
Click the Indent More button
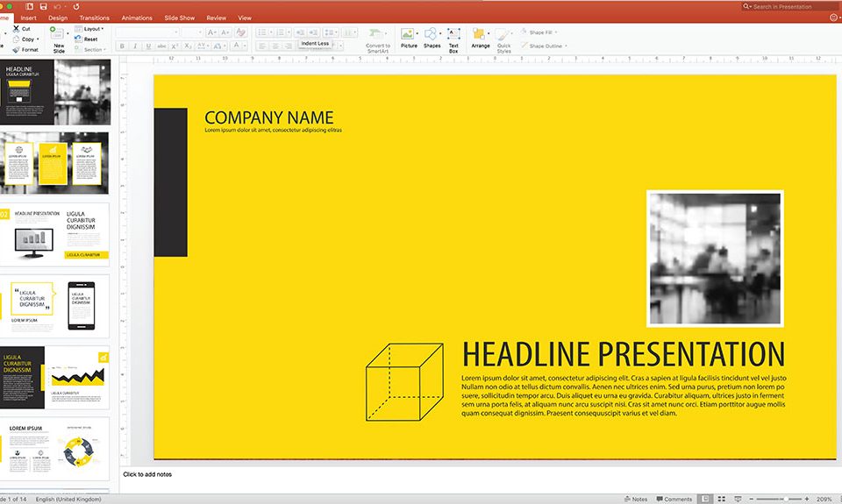click(314, 32)
